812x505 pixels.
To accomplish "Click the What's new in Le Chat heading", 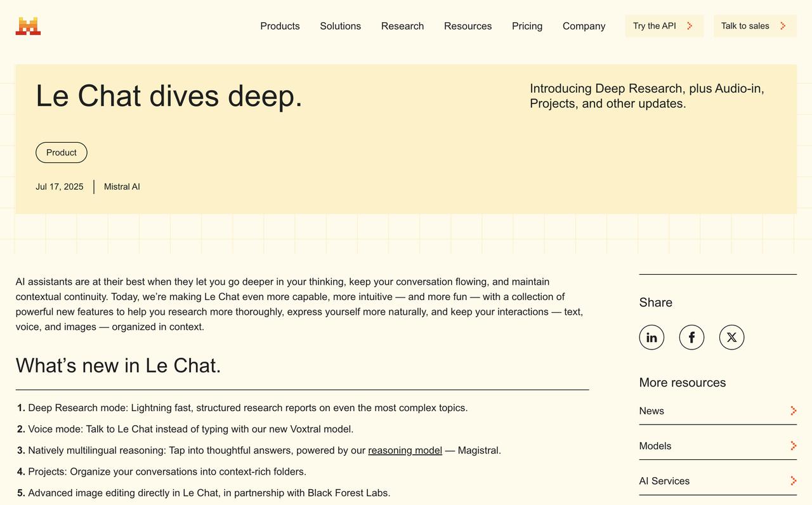I will pos(119,365).
